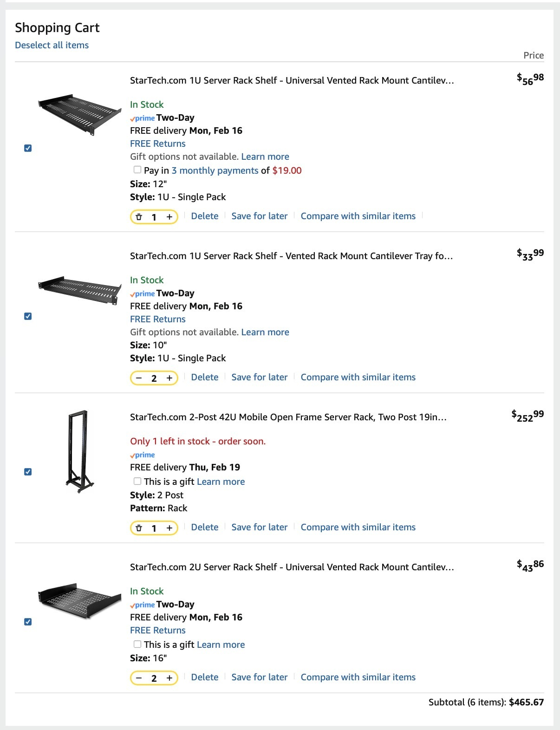Image resolution: width=560 pixels, height=730 pixels.
Task: Open FREE Returns info for 12" shelf
Action: (157, 143)
